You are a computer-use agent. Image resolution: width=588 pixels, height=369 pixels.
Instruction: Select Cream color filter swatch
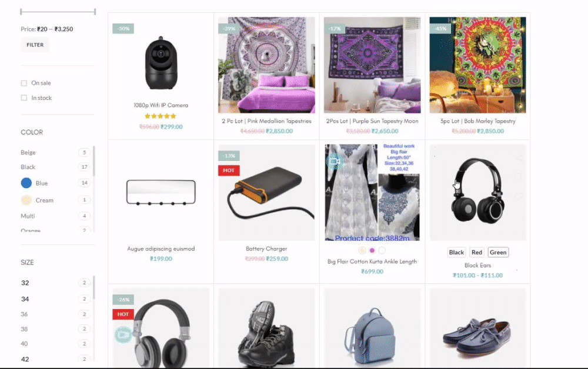click(x=26, y=200)
